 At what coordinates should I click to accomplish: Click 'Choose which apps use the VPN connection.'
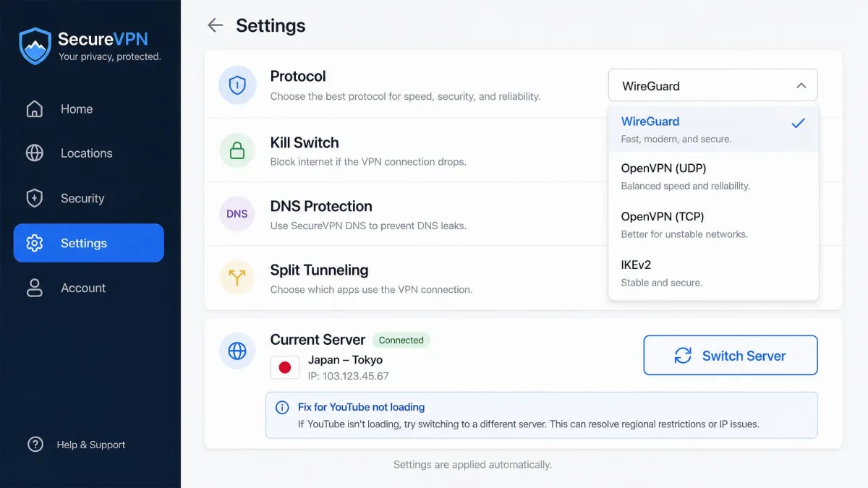pos(371,289)
